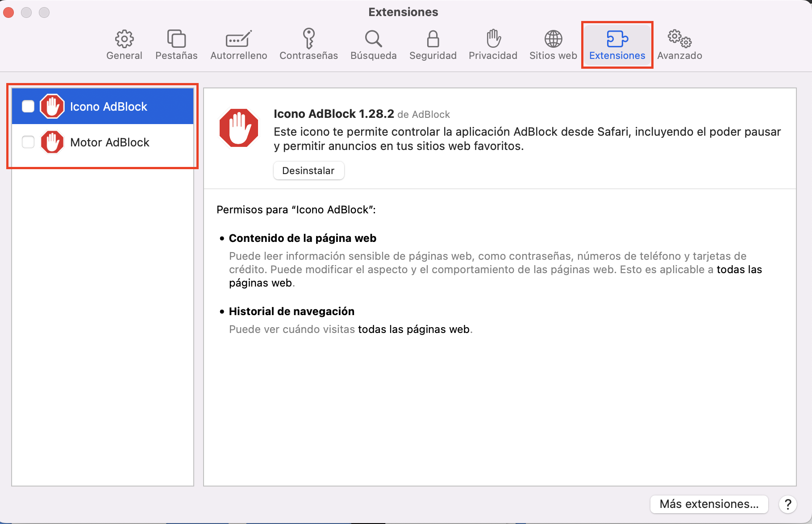Click the 'de AdBlock' developer text
The height and width of the screenshot is (524, 812).
(x=424, y=114)
